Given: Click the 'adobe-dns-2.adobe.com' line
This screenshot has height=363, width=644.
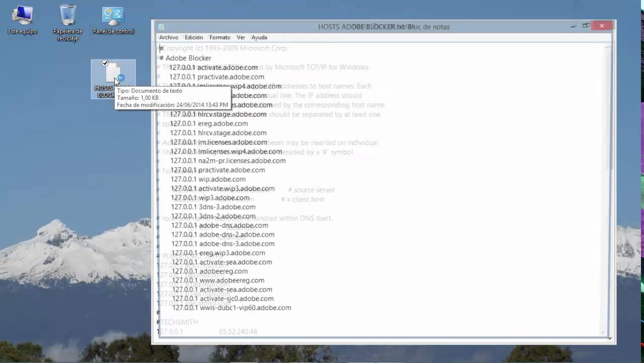Looking at the screenshot, I should click(223, 234).
